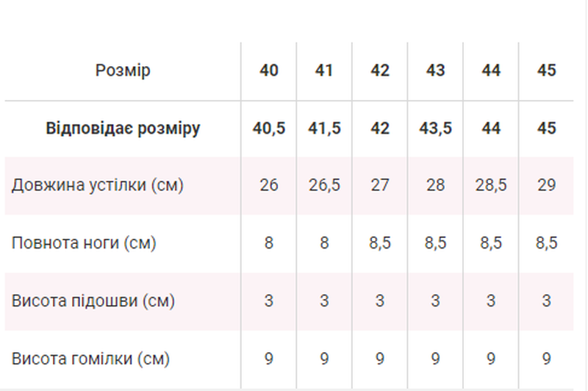
Task: Select size 44 column header
Action: click(491, 71)
